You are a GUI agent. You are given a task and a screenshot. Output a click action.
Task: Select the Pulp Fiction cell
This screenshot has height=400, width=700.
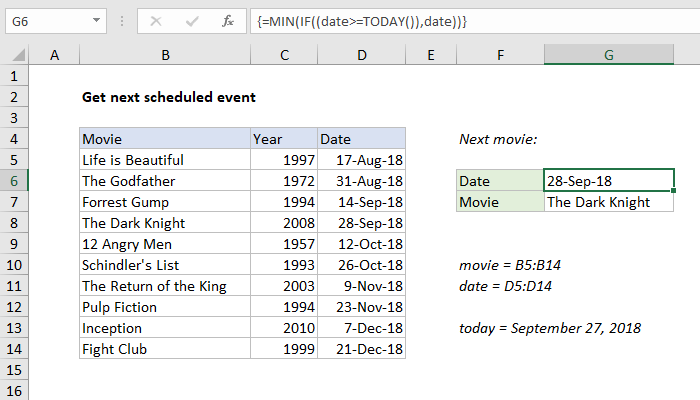[164, 307]
